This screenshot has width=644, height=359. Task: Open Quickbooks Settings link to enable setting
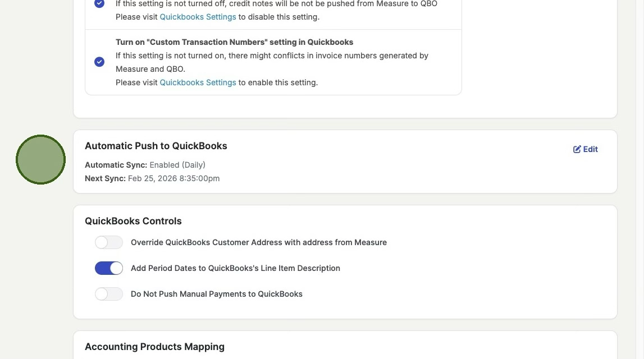coord(198,82)
